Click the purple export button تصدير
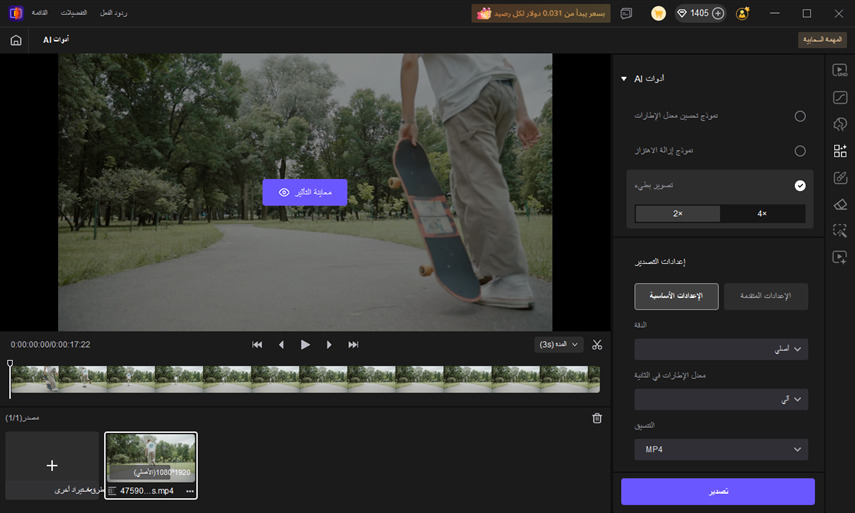Image resolution: width=855 pixels, height=513 pixels. point(718,492)
